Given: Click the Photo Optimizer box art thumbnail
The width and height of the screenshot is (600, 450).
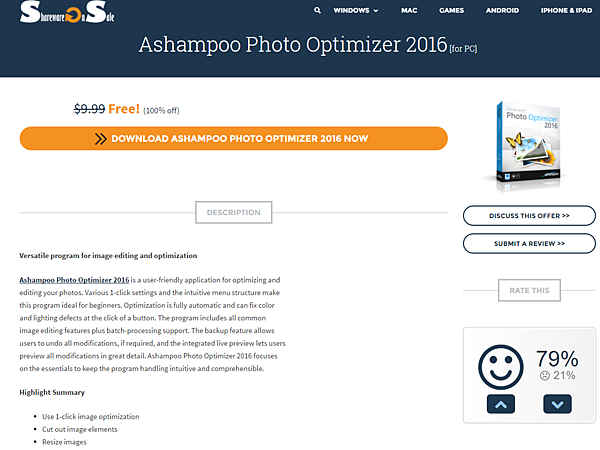Looking at the screenshot, I should click(x=530, y=146).
